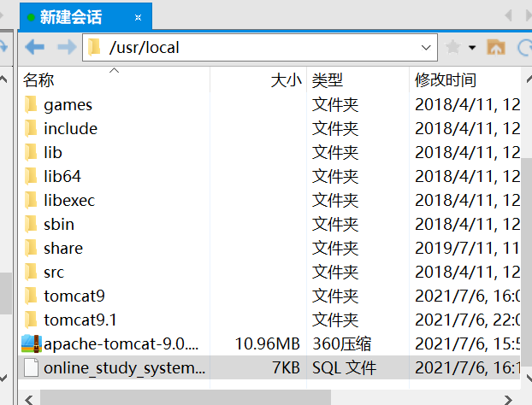532x405 pixels.
Task: Click the file list's scroll up arrow
Action: [x=528, y=80]
